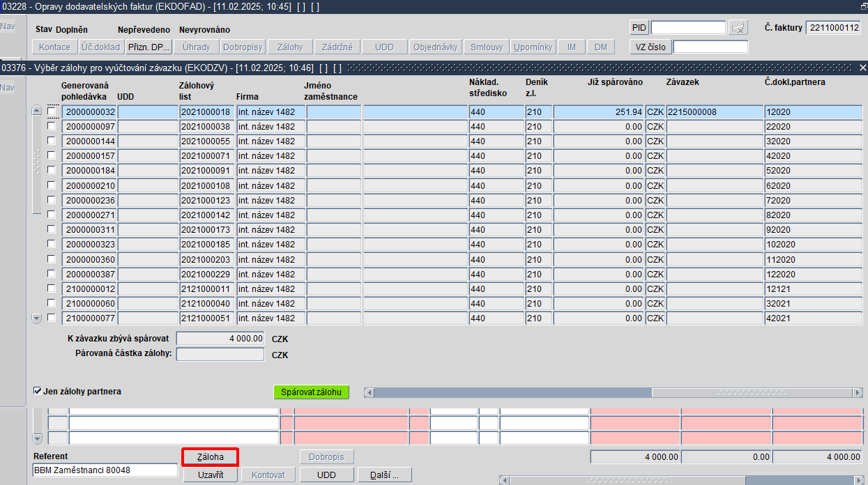The image size is (868, 485).
Task: Click the green Spárovat zálohu button
Action: pyautogui.click(x=311, y=392)
